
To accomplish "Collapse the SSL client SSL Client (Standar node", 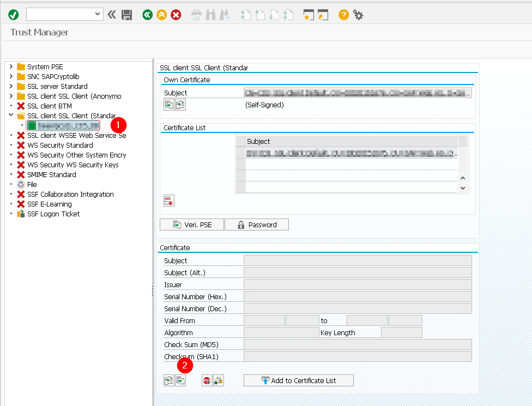I will click(11, 116).
